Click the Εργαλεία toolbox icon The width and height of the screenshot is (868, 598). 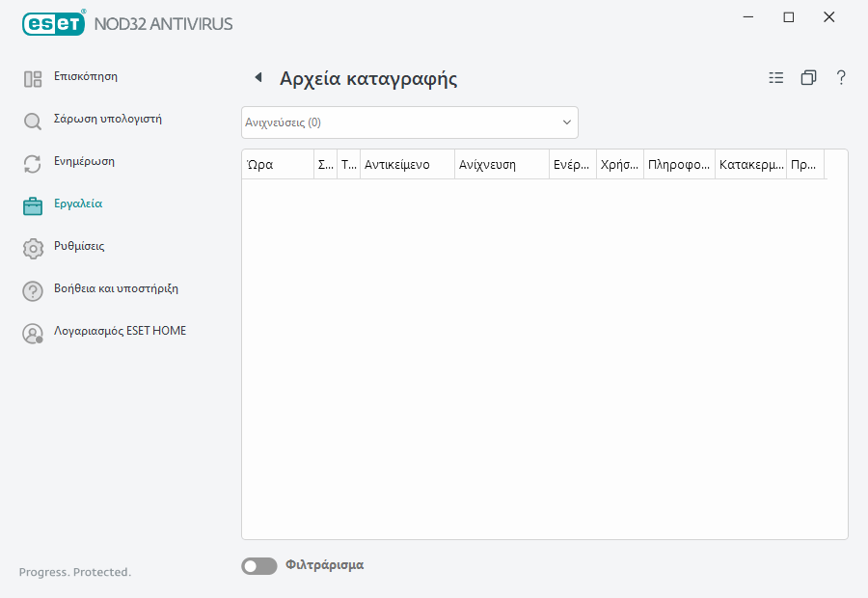(x=32, y=204)
